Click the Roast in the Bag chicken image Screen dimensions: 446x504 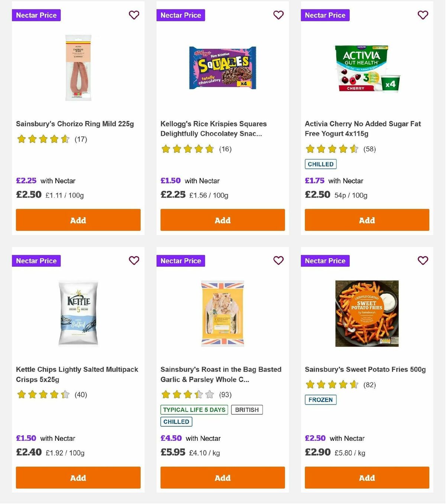(x=222, y=314)
